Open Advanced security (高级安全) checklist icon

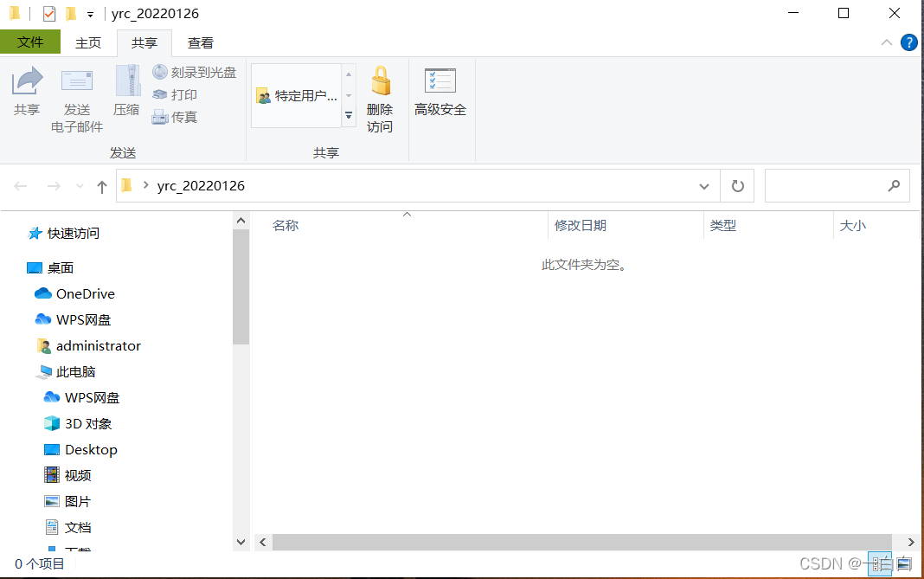(440, 80)
